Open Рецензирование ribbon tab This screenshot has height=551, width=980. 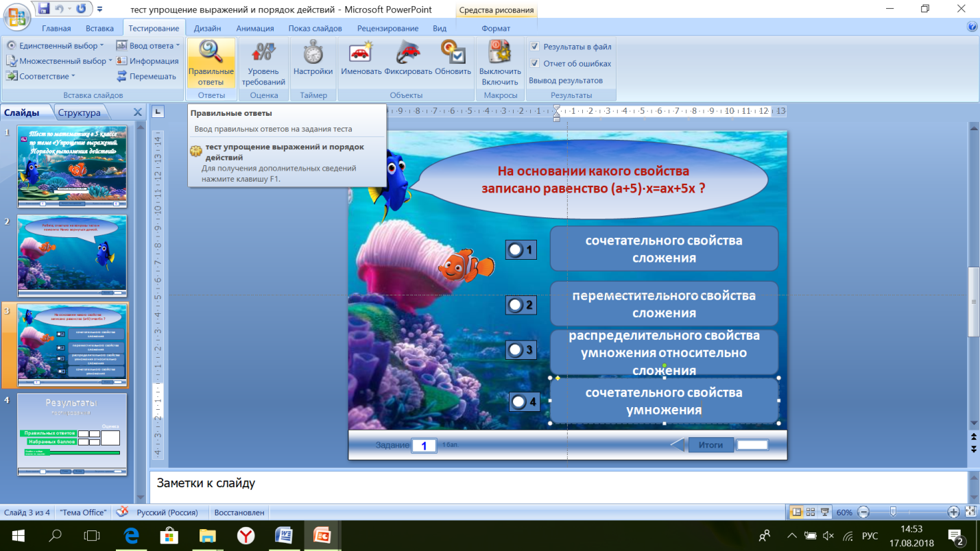pos(387,28)
